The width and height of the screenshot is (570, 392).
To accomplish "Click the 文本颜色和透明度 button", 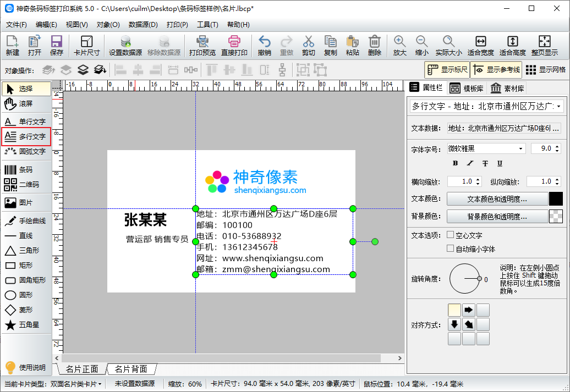I will [497, 199].
